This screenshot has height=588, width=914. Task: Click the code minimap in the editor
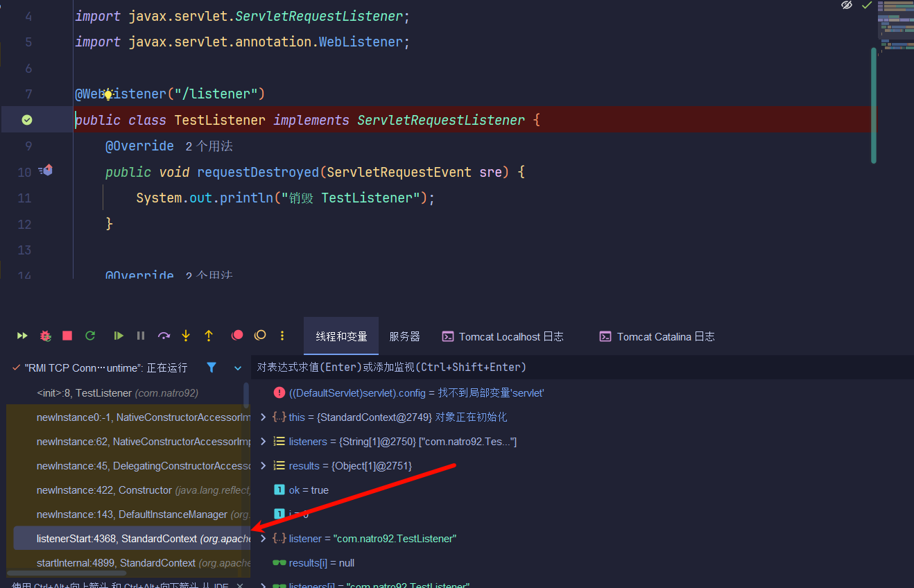(895, 26)
